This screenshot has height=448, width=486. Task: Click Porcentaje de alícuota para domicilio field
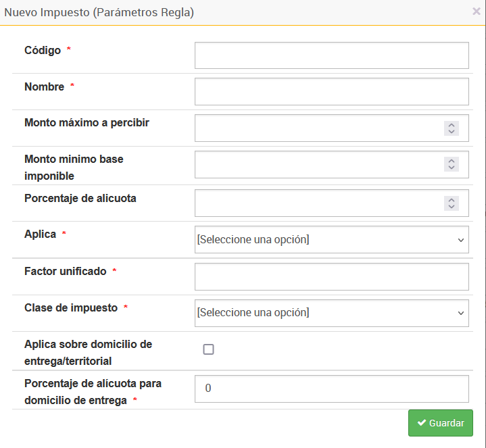[331, 389]
